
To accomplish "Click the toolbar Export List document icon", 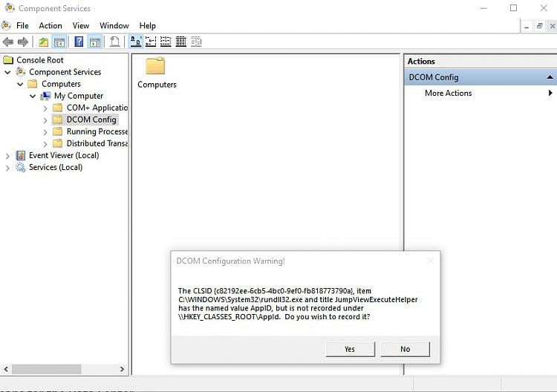I will [x=114, y=42].
